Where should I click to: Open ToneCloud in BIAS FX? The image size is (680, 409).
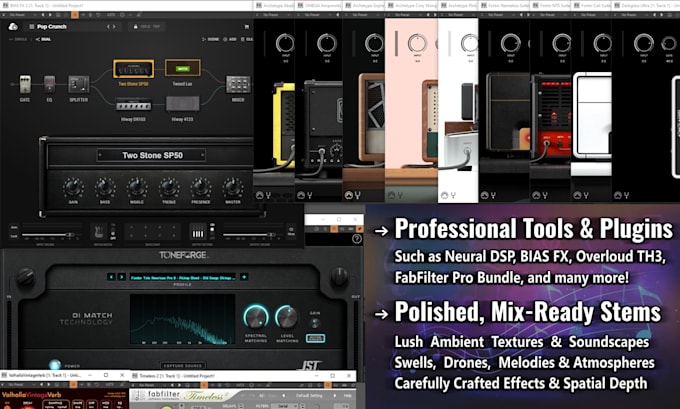coord(13,26)
